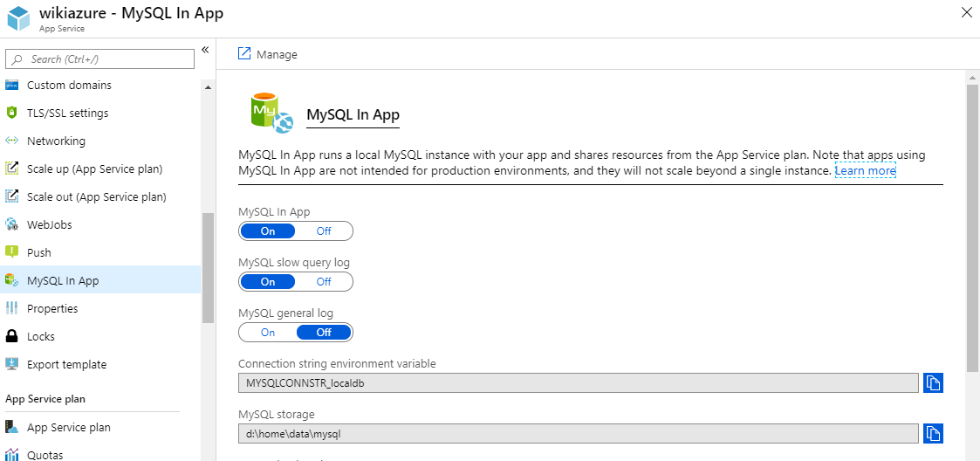Click the wikiazure - MySQL In App title
The image size is (980, 461).
click(131, 12)
